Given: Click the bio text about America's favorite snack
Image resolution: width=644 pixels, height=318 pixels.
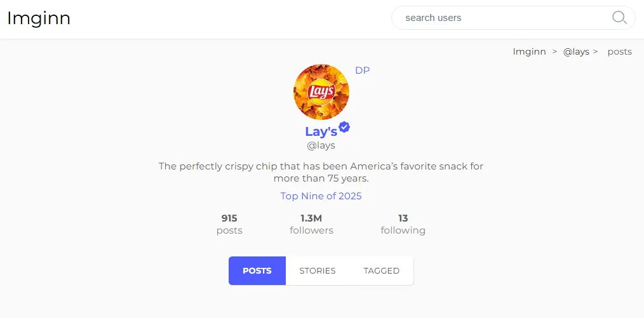Looking at the screenshot, I should tap(321, 172).
